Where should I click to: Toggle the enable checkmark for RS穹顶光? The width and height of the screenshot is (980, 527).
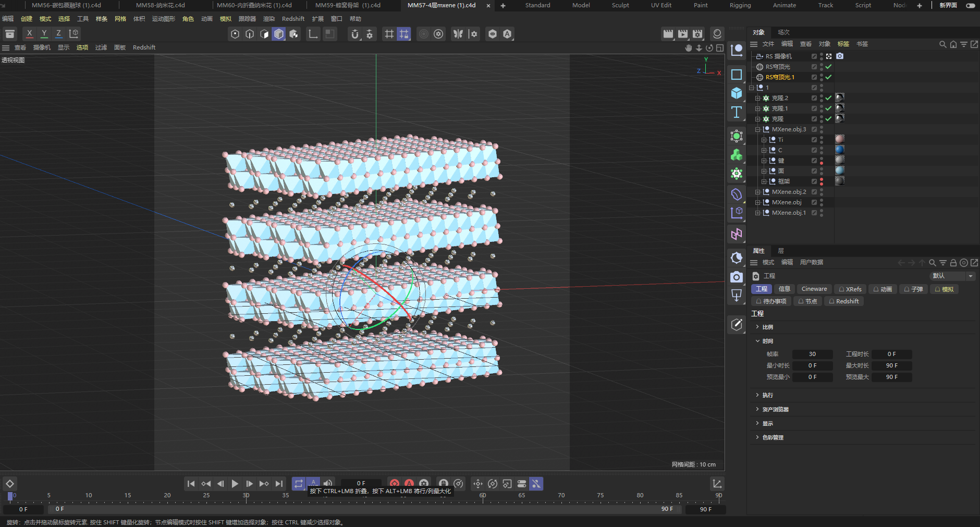828,67
